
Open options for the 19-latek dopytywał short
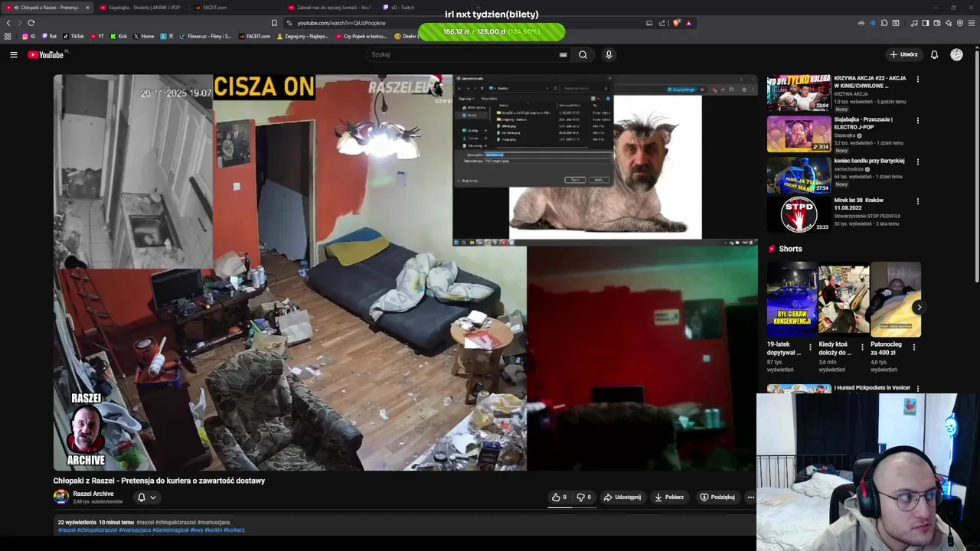(x=810, y=347)
